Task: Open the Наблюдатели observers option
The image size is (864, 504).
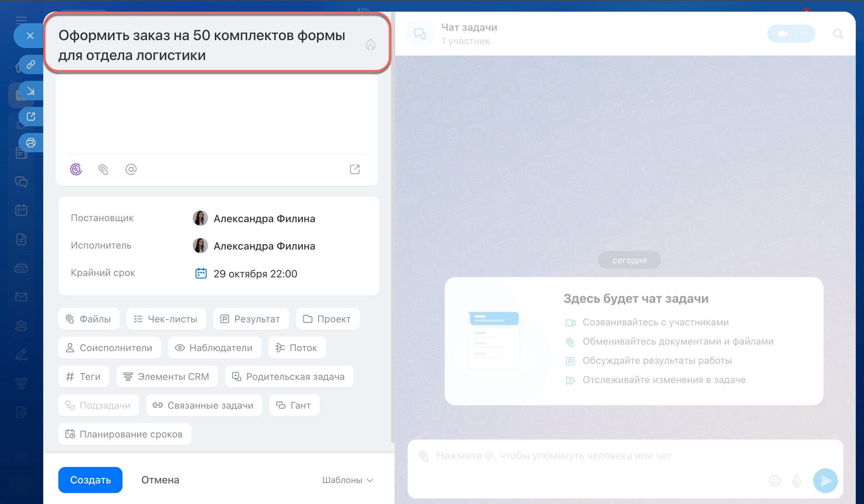Action: coord(214,348)
